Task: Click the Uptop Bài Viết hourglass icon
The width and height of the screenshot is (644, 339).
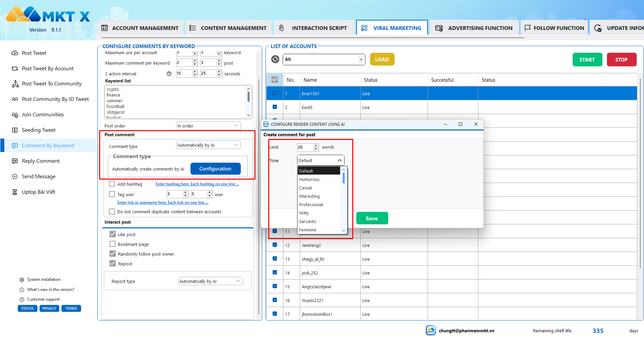Action: pos(15,192)
